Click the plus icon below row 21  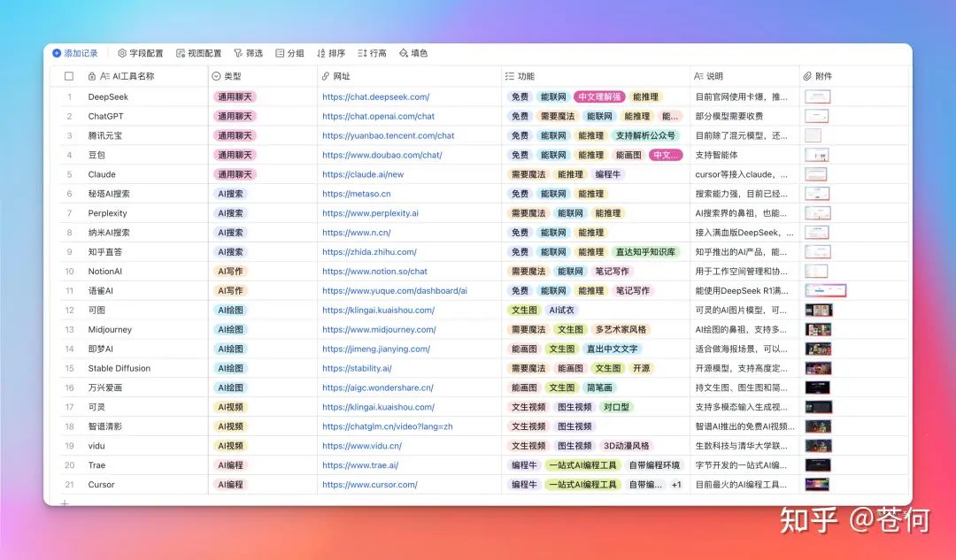tap(64, 503)
